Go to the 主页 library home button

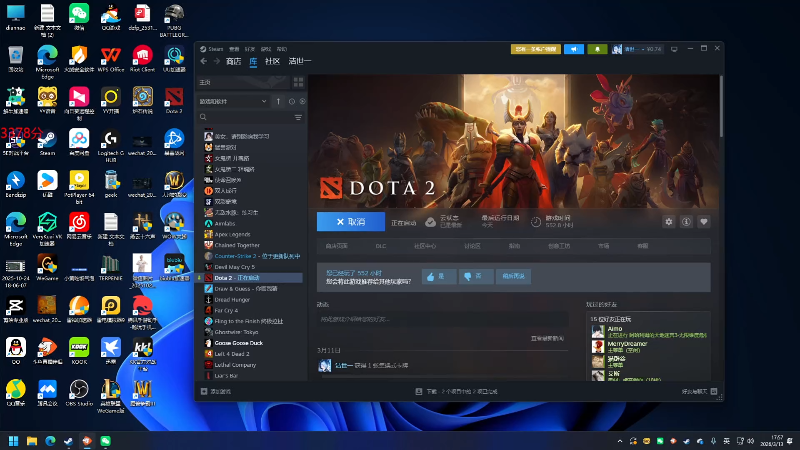click(x=243, y=82)
